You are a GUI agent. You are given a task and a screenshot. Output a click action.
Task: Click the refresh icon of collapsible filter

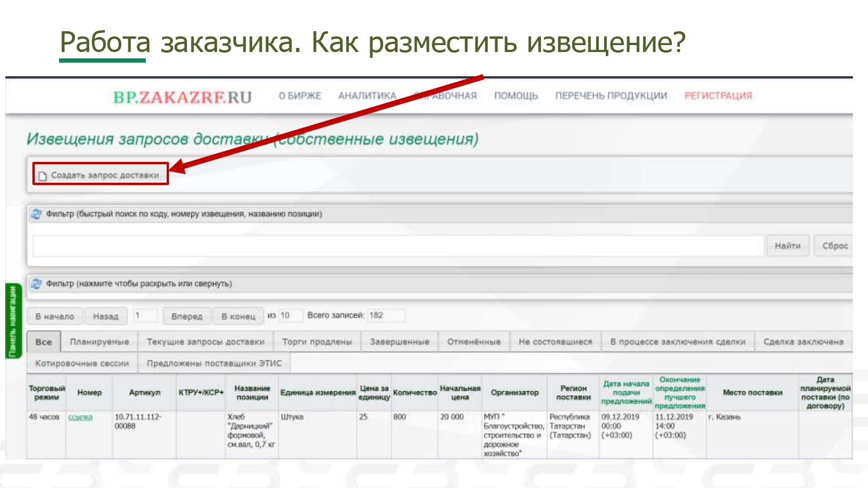[x=36, y=284]
